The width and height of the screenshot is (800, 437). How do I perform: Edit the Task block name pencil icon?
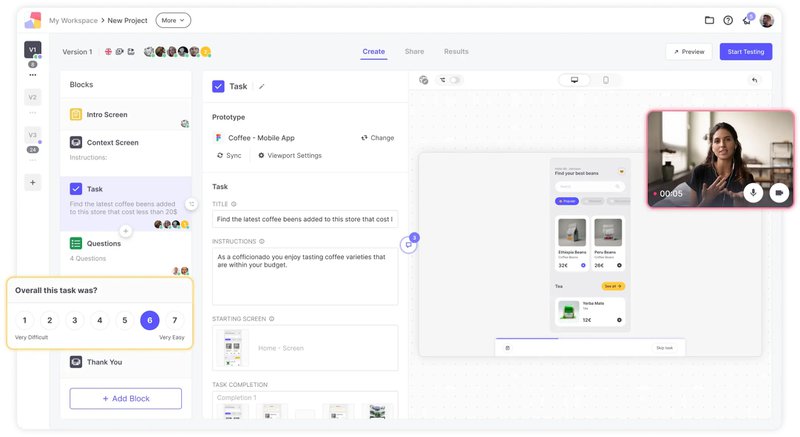(x=262, y=87)
